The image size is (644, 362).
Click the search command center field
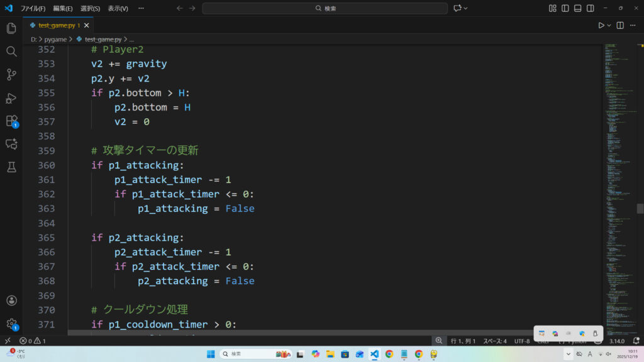click(325, 8)
